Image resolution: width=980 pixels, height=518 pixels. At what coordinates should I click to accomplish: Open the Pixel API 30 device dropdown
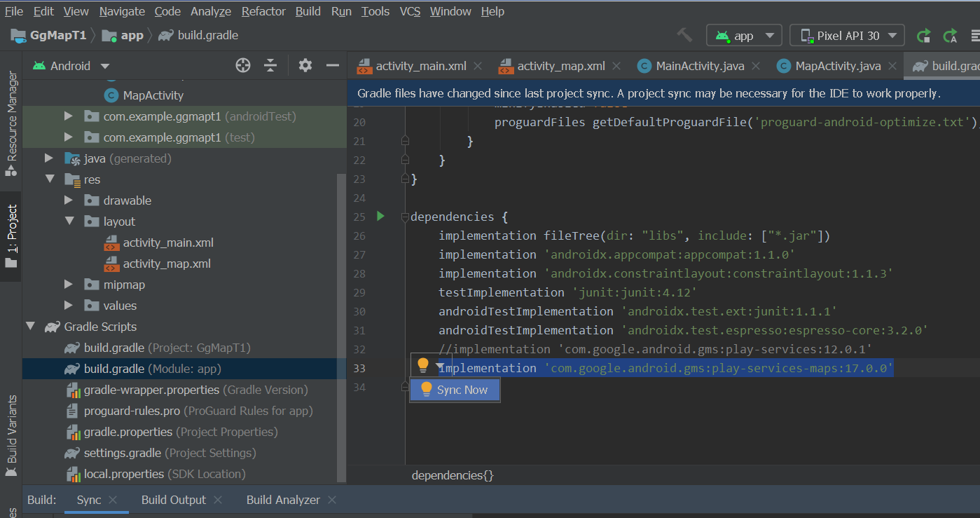coord(847,35)
